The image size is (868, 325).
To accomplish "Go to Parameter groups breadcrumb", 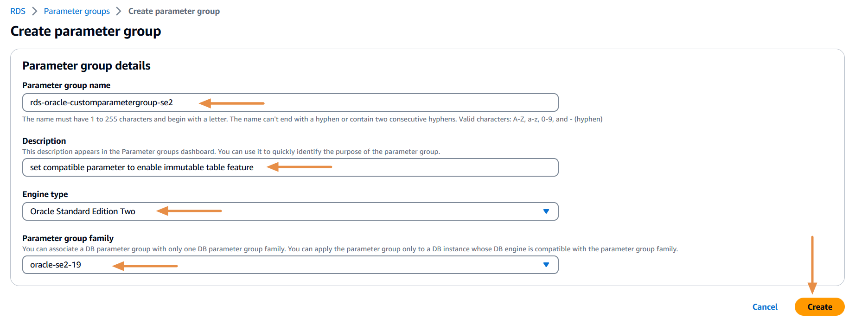I will coord(77,11).
